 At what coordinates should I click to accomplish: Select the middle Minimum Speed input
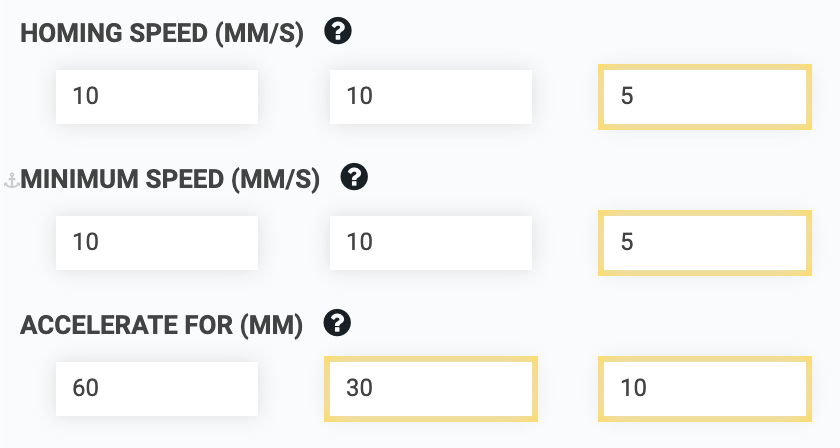tap(431, 243)
